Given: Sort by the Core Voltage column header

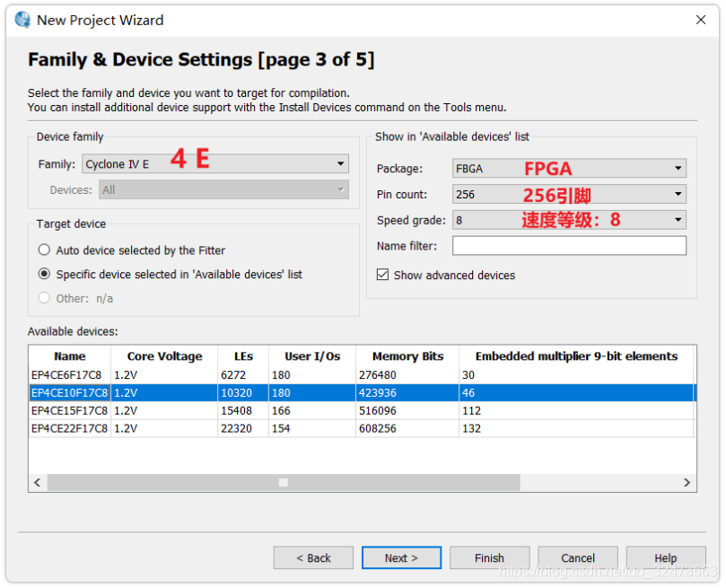Looking at the screenshot, I should pos(164,356).
